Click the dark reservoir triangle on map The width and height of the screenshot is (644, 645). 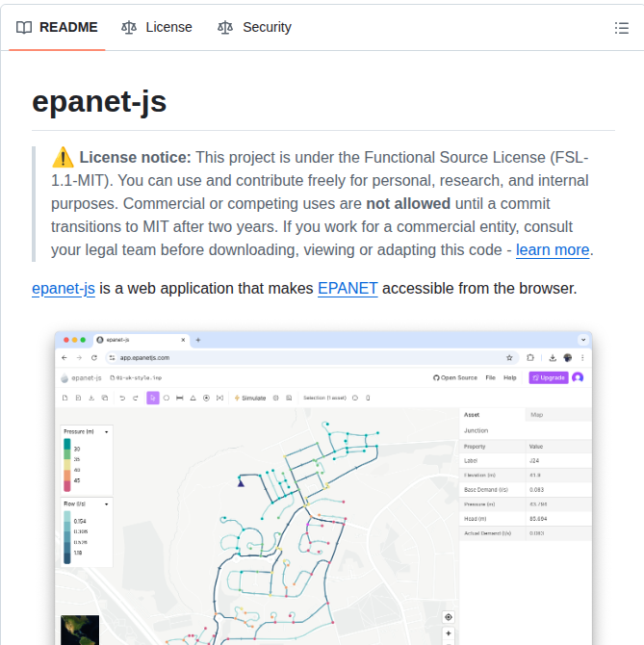point(241,483)
